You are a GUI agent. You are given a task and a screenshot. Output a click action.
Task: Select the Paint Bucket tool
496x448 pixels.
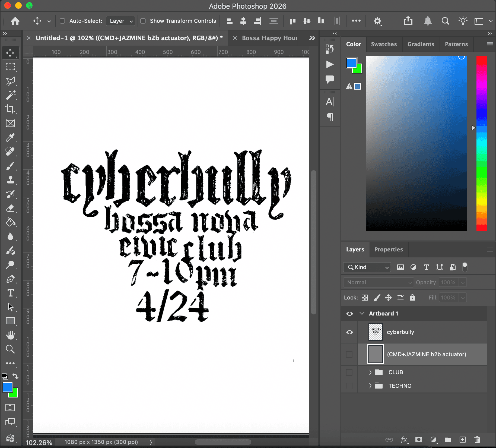point(10,222)
